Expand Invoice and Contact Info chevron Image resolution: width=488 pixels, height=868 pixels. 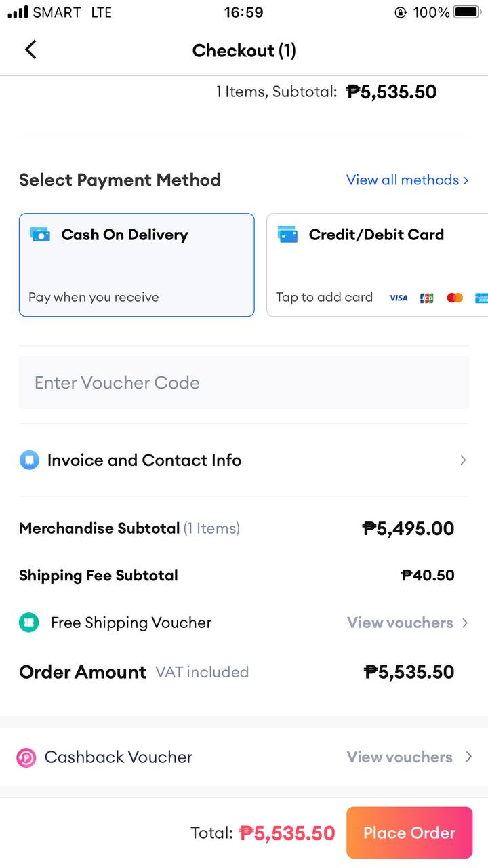463,460
